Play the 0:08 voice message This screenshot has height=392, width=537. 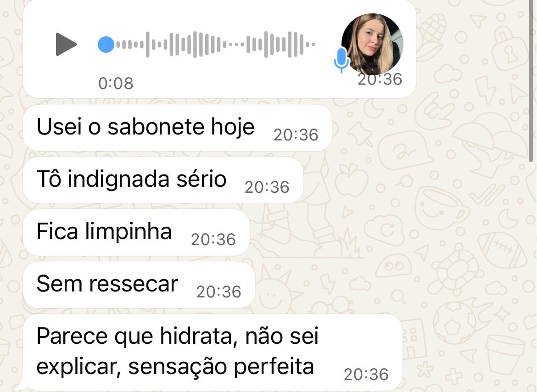[66, 44]
